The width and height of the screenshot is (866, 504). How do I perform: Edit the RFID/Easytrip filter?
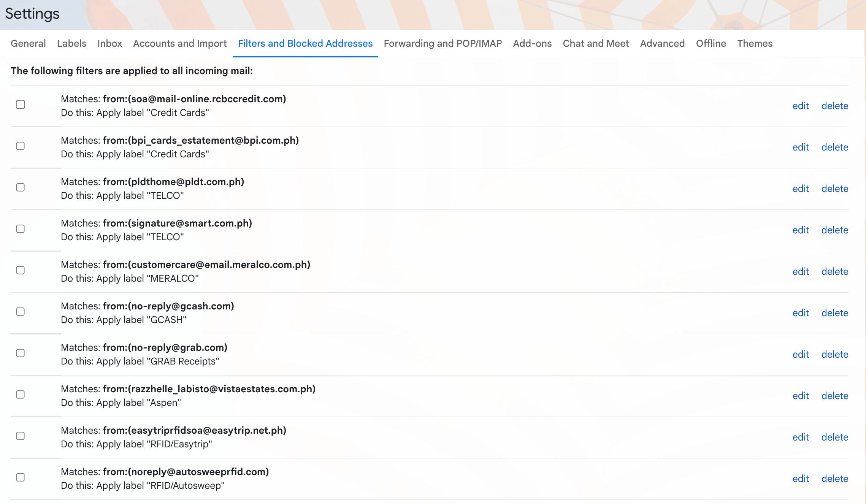tap(800, 437)
